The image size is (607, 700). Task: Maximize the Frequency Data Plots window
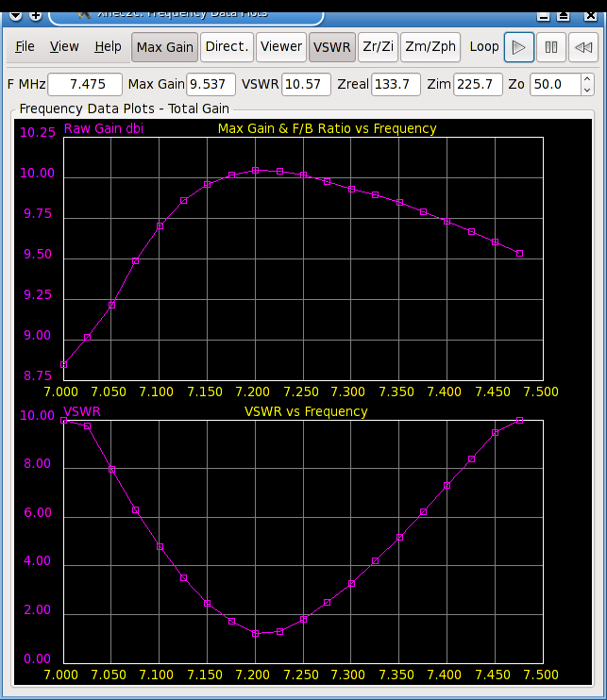click(564, 16)
